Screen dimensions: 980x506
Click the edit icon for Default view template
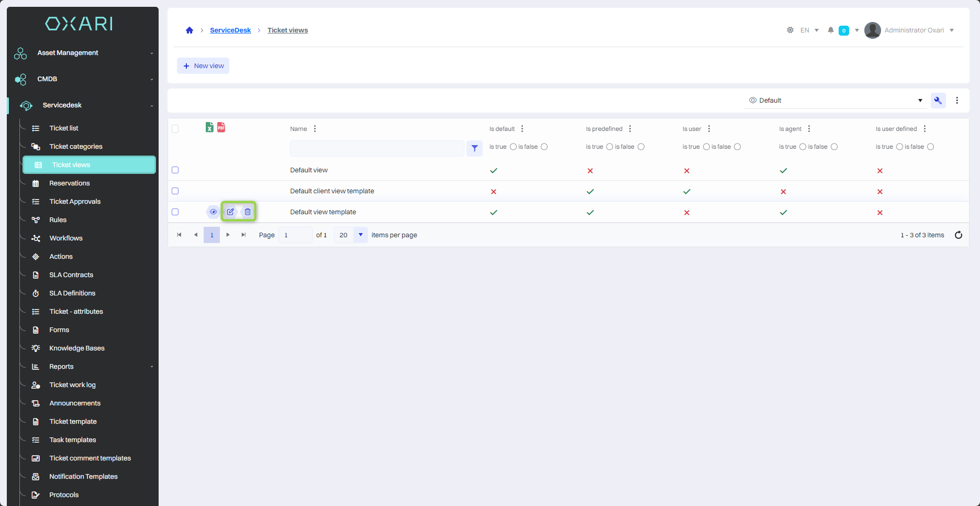pos(230,212)
